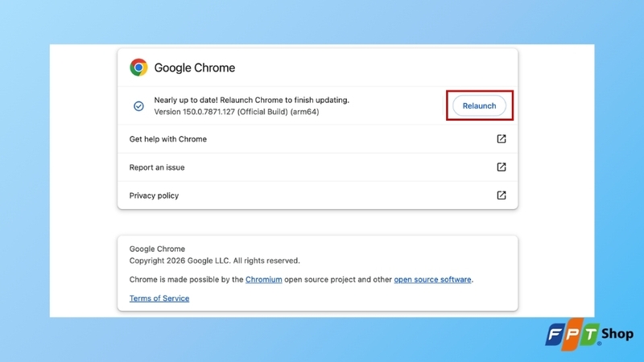Open external link icon for Privacy policy
This screenshot has width=644, height=362.
(501, 195)
